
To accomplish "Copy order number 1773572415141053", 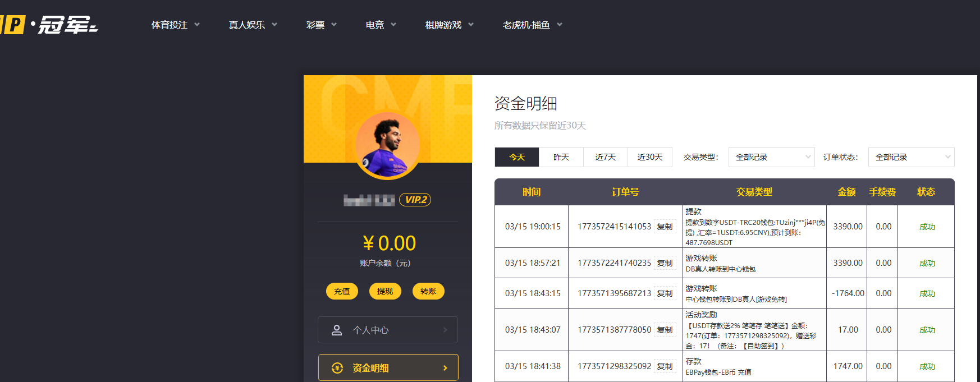I will [665, 227].
